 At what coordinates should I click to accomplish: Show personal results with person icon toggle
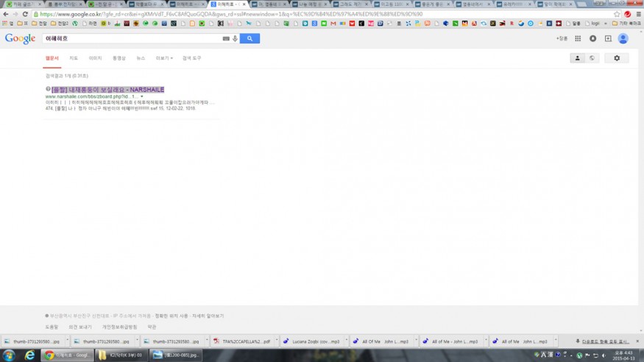[x=577, y=58]
